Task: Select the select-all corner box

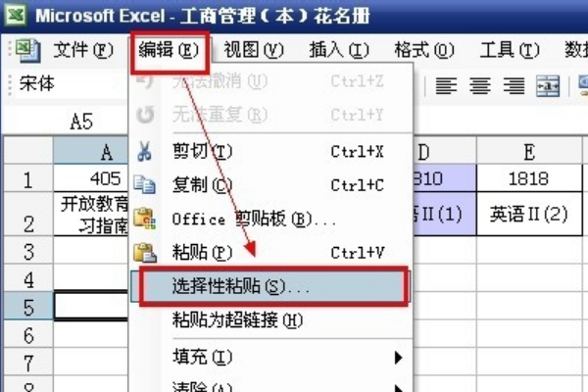Action: click(x=28, y=150)
